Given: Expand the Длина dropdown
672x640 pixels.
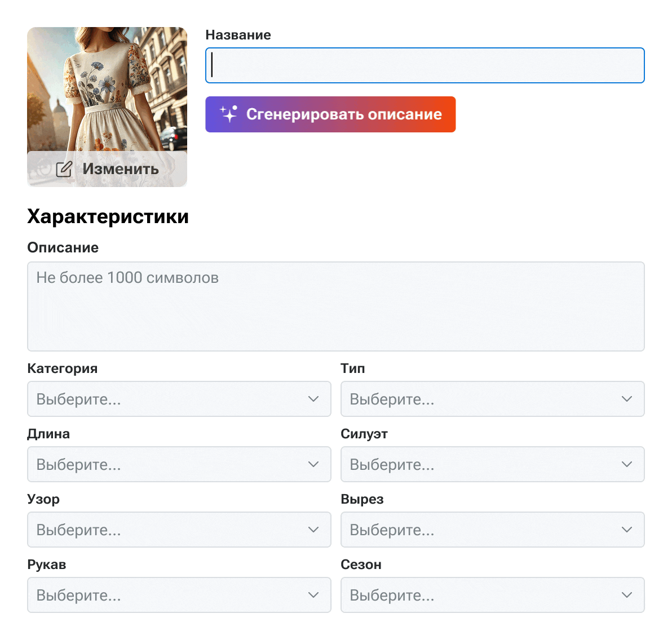Looking at the screenshot, I should 178,464.
